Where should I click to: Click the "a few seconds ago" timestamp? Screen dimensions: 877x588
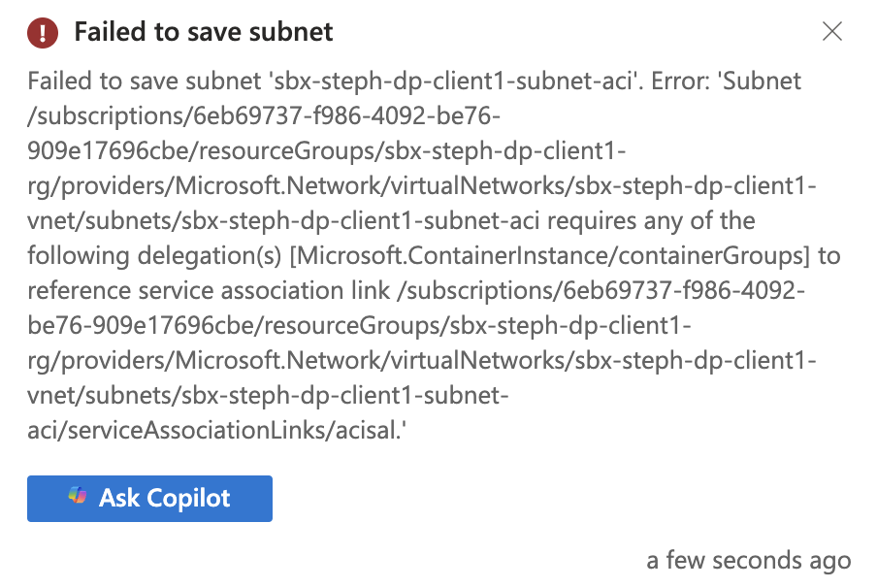(748, 560)
